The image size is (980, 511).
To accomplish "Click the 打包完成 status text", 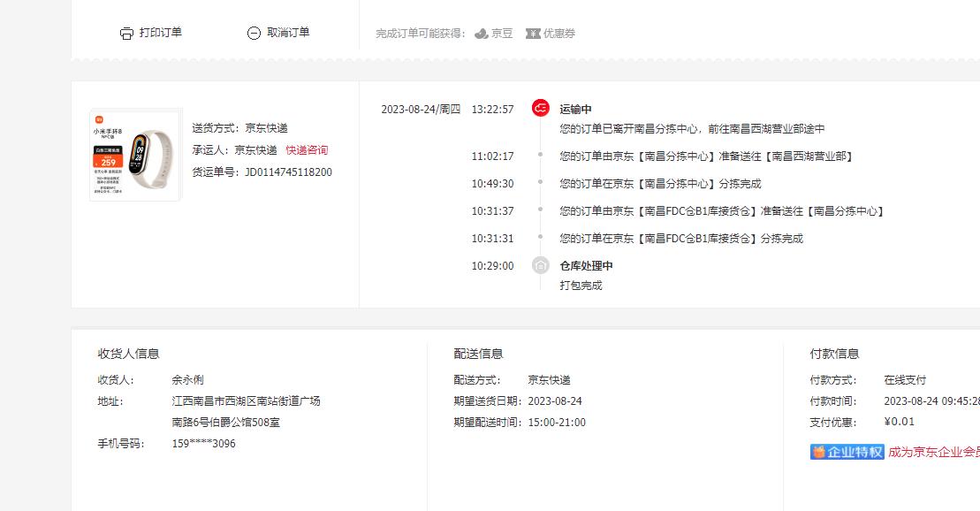I will point(581,286).
